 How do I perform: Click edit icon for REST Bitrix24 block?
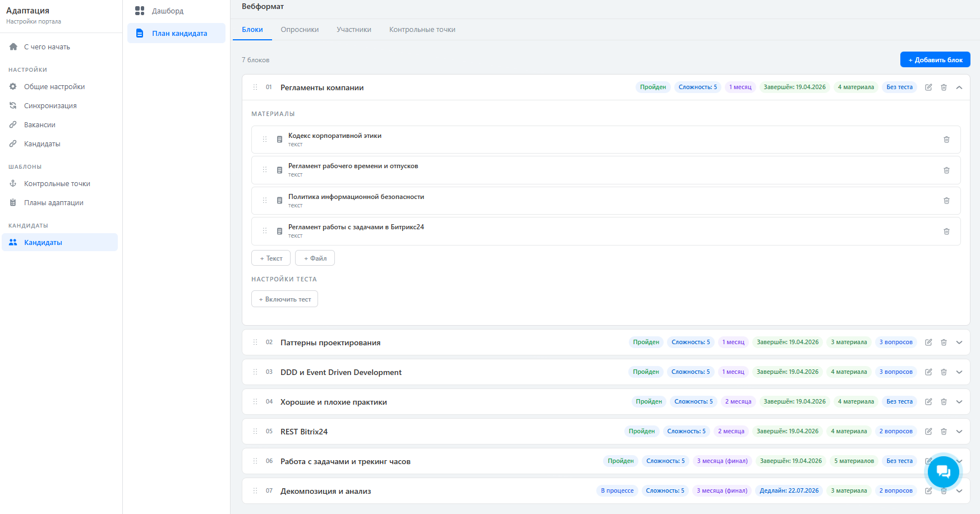point(928,432)
